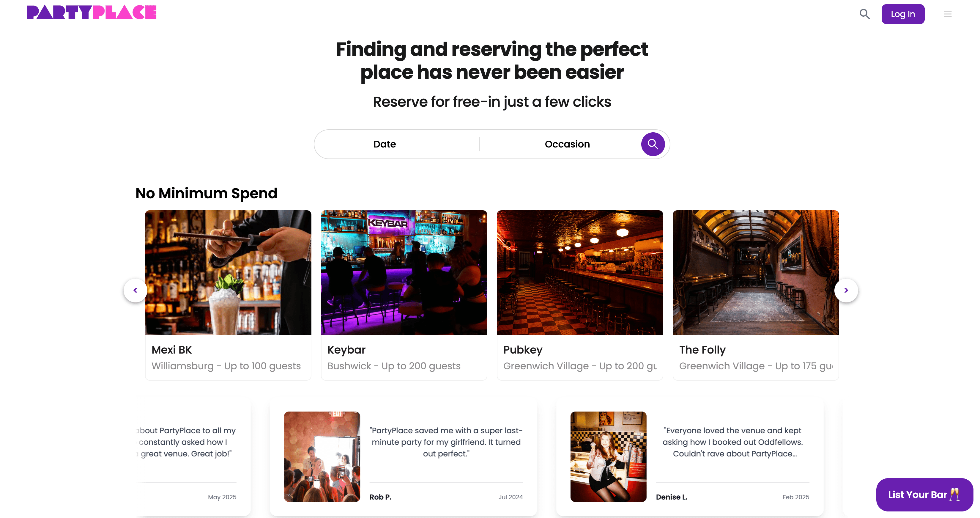
Task: Click the Pubkey venue name link
Action: click(x=523, y=350)
